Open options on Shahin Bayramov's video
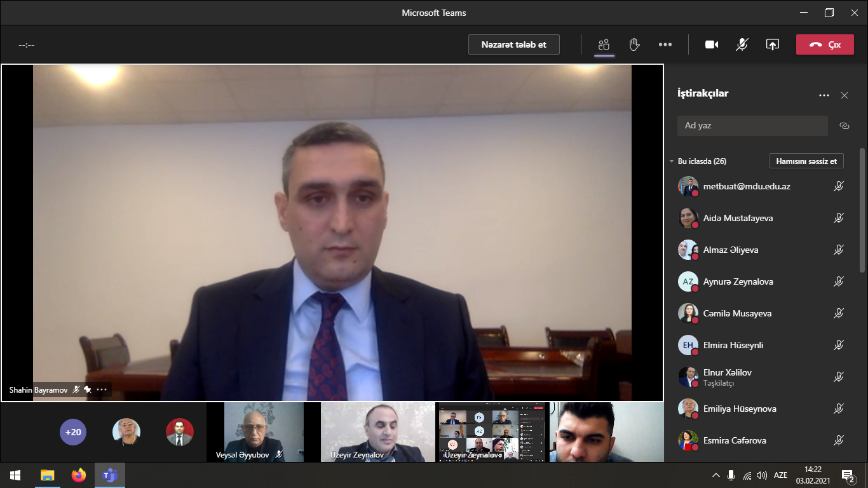 tap(102, 390)
